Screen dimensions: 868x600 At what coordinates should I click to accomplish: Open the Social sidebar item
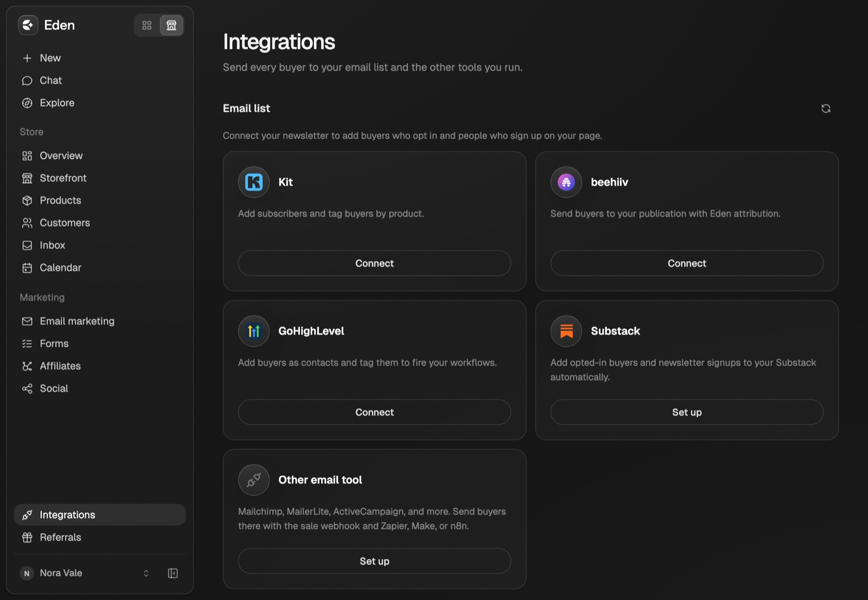[100, 388]
